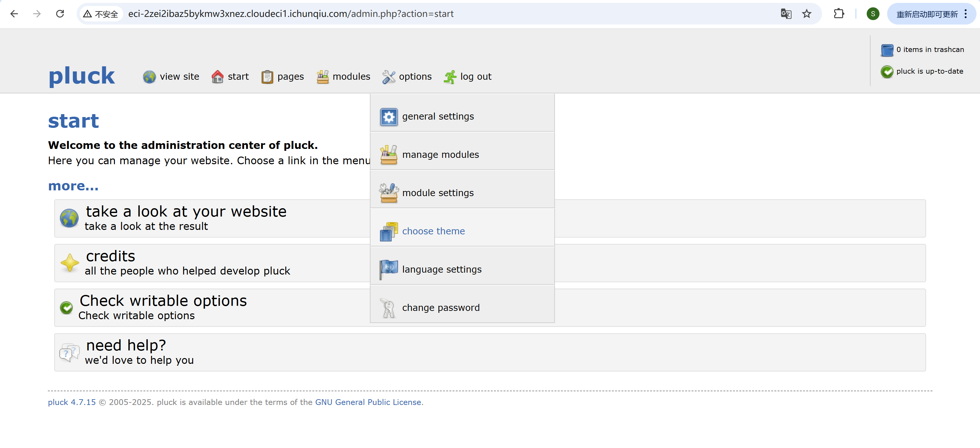Viewport: 980px width, 448px height.
Task: Open take a look at your website
Action: (186, 212)
